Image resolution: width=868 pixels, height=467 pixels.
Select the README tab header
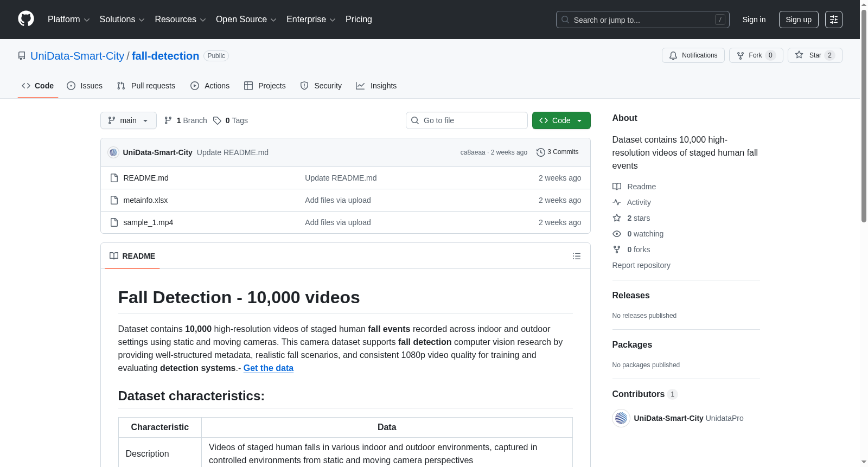(x=132, y=256)
